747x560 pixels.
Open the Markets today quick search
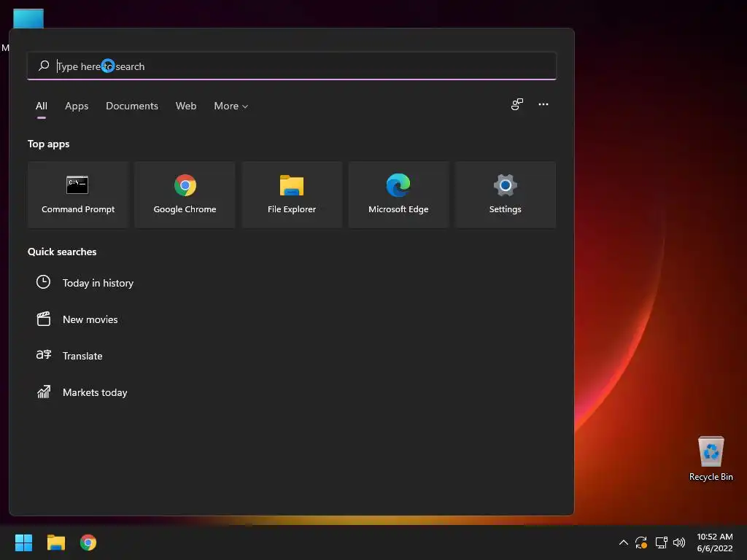click(95, 392)
